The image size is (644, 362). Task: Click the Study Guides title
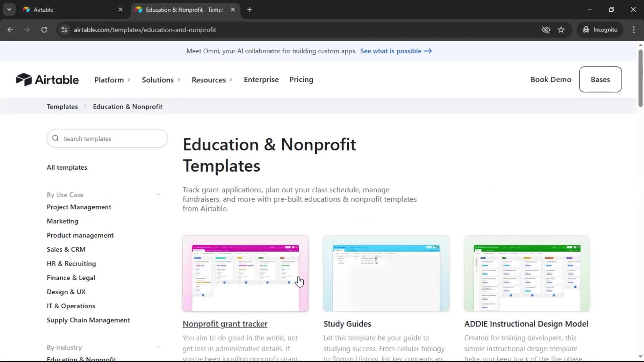point(347,324)
